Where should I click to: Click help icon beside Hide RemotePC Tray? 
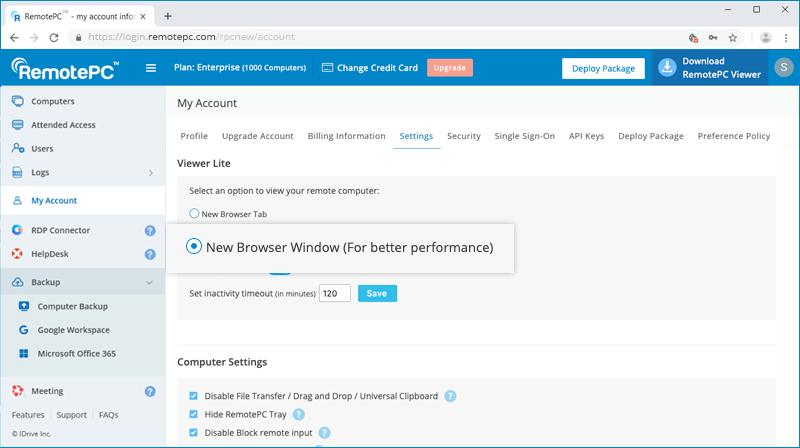(x=299, y=414)
